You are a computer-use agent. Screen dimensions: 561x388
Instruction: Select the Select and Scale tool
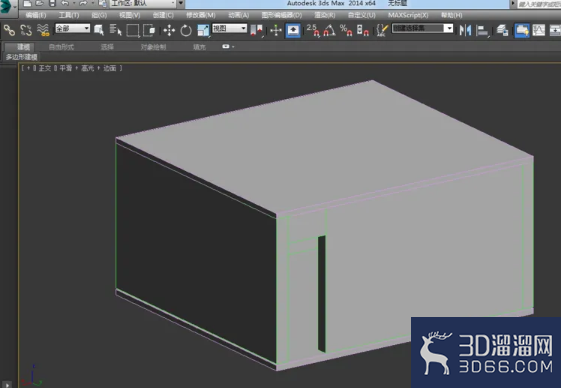click(x=203, y=30)
